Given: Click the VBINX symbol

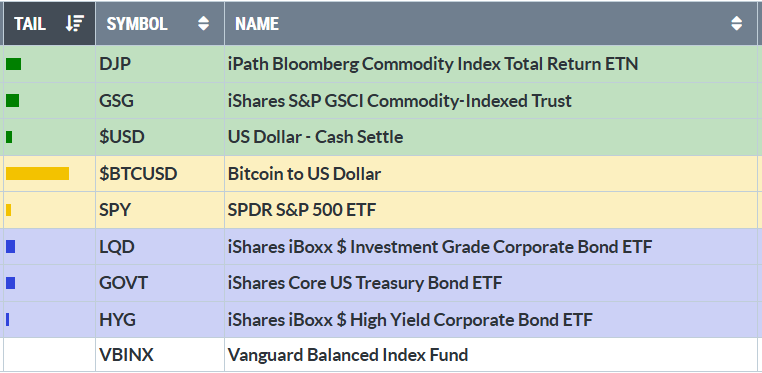Looking at the screenshot, I should pos(126,355).
